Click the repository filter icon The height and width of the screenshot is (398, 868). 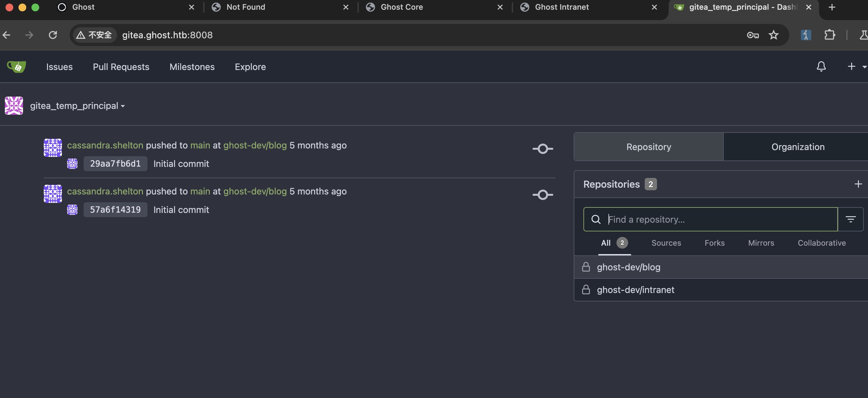(x=850, y=219)
